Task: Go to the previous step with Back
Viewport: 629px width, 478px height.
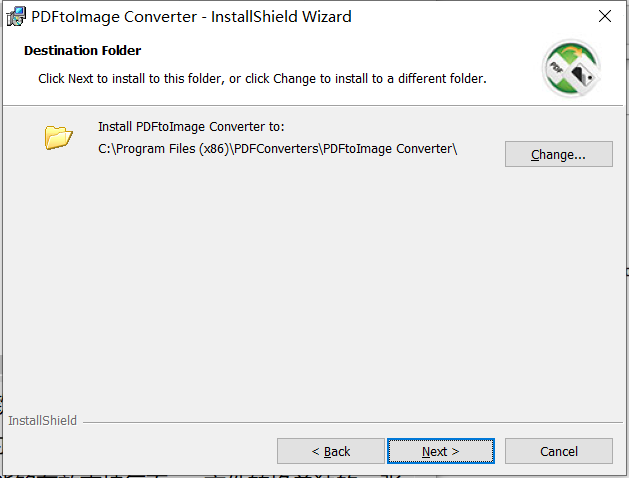Action: [x=331, y=451]
